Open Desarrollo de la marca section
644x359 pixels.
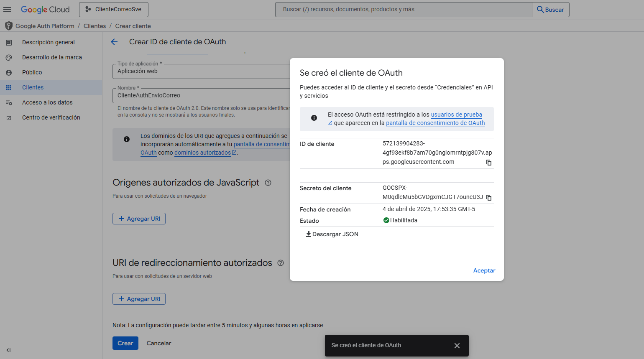coord(52,57)
